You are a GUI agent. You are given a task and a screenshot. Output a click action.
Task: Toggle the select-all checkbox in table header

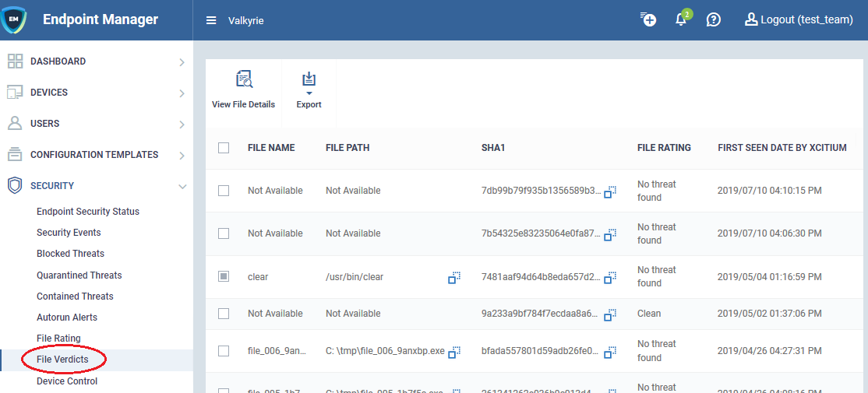224,148
